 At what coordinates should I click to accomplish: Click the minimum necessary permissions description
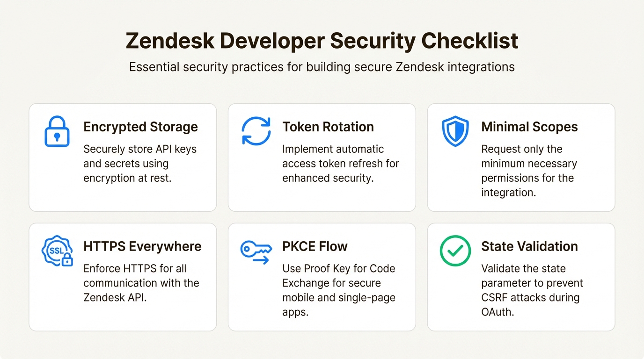[529, 171]
